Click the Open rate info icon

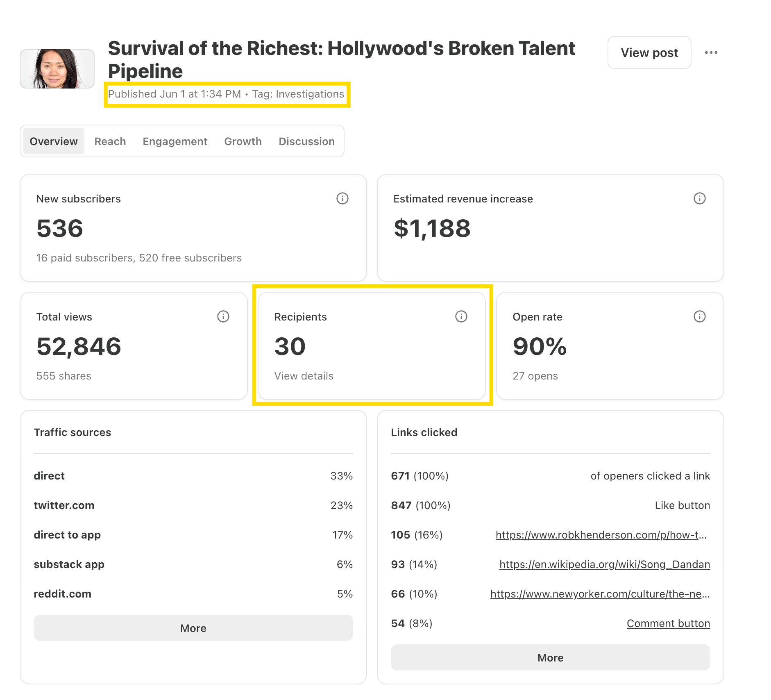700,316
